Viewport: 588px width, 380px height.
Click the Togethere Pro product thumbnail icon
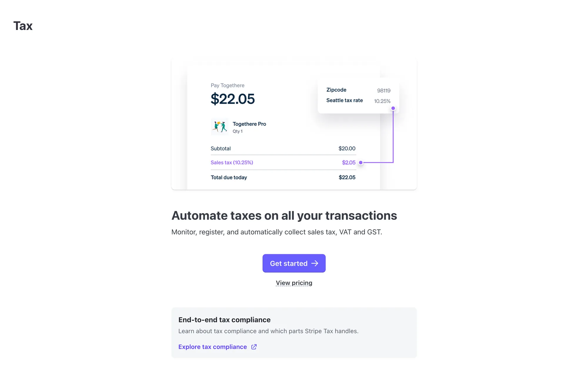pos(219,127)
